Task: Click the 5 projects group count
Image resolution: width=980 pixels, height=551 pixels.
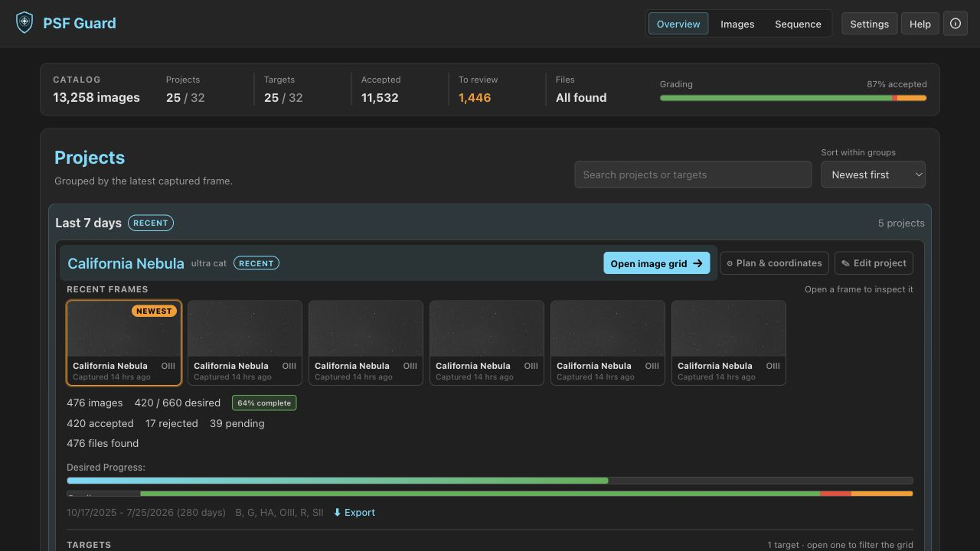Action: [901, 223]
